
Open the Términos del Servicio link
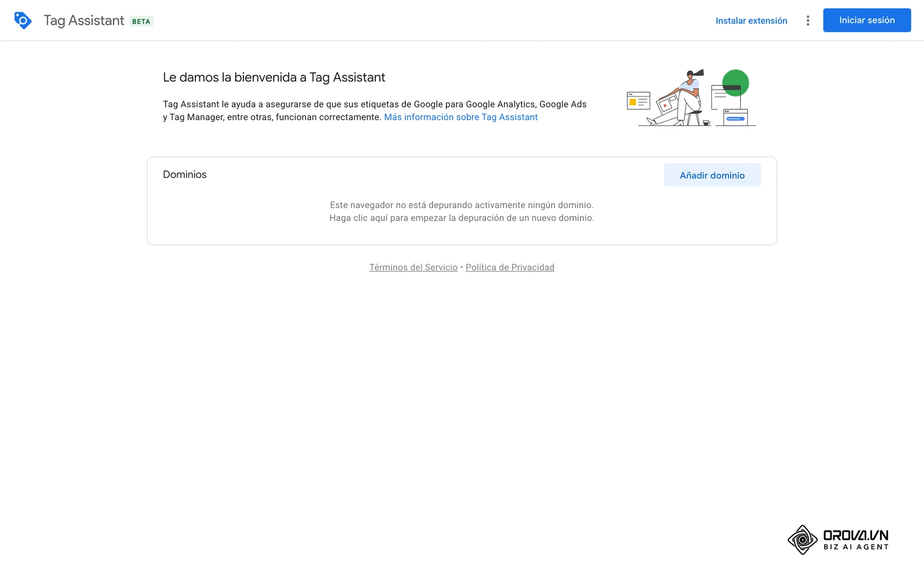tap(413, 268)
